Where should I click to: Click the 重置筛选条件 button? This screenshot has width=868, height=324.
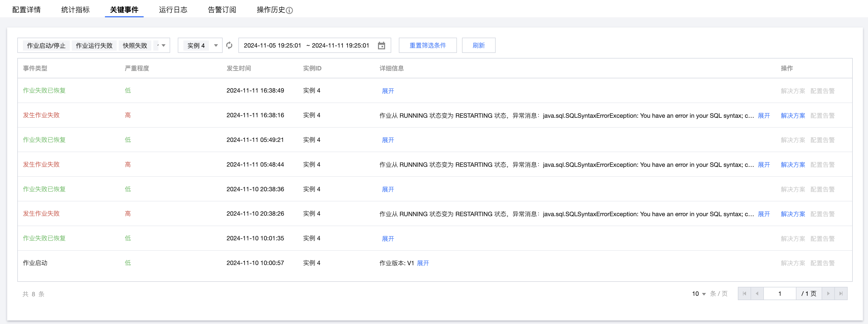427,46
